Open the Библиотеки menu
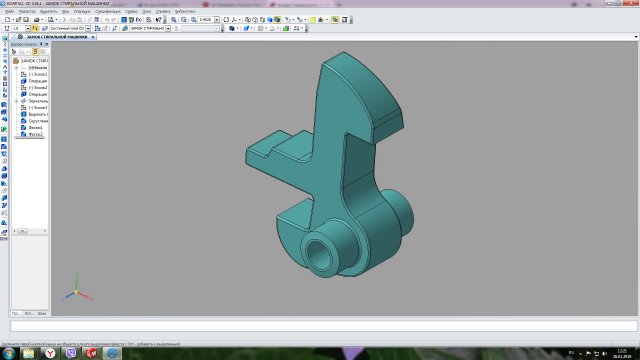 coord(185,11)
